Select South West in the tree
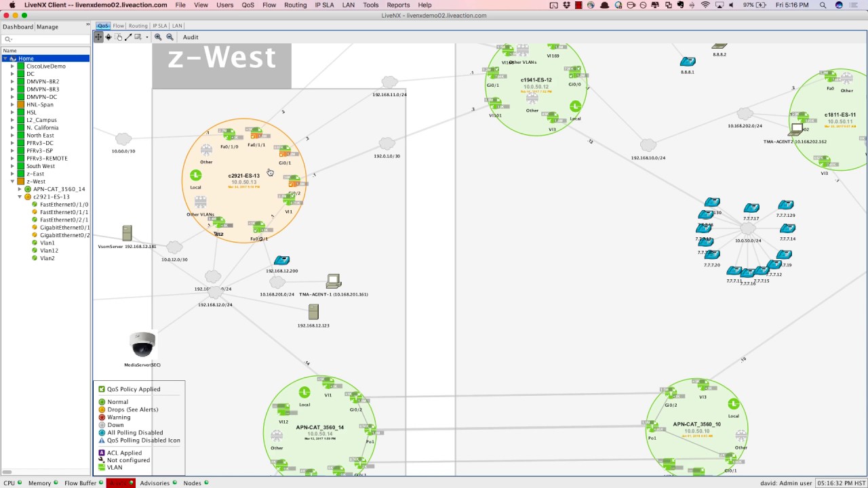The height and width of the screenshot is (488, 868). click(41, 166)
